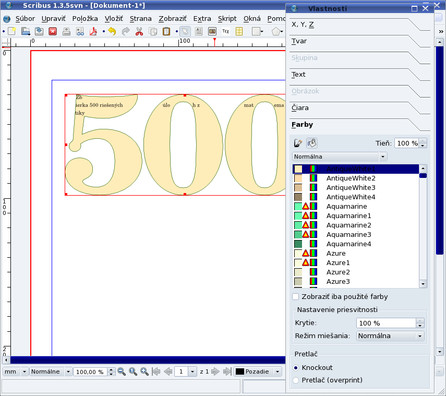Create a new document with the New icon
This screenshot has width=446, height=396.
click(x=12, y=32)
